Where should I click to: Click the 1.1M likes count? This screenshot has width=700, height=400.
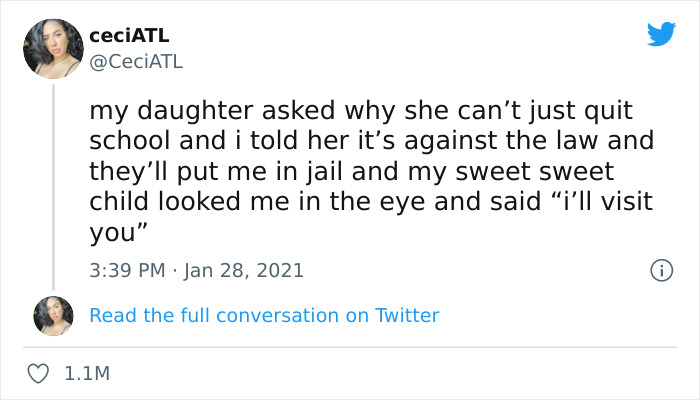click(x=86, y=373)
